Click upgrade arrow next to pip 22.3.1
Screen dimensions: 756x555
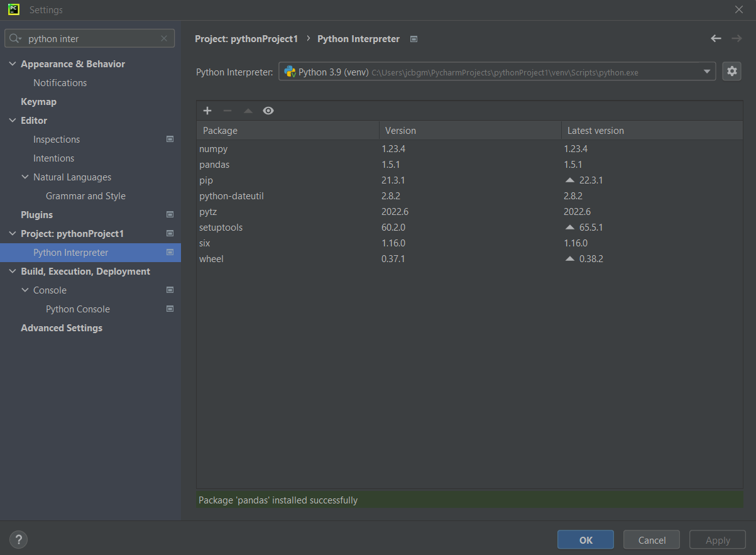(570, 180)
